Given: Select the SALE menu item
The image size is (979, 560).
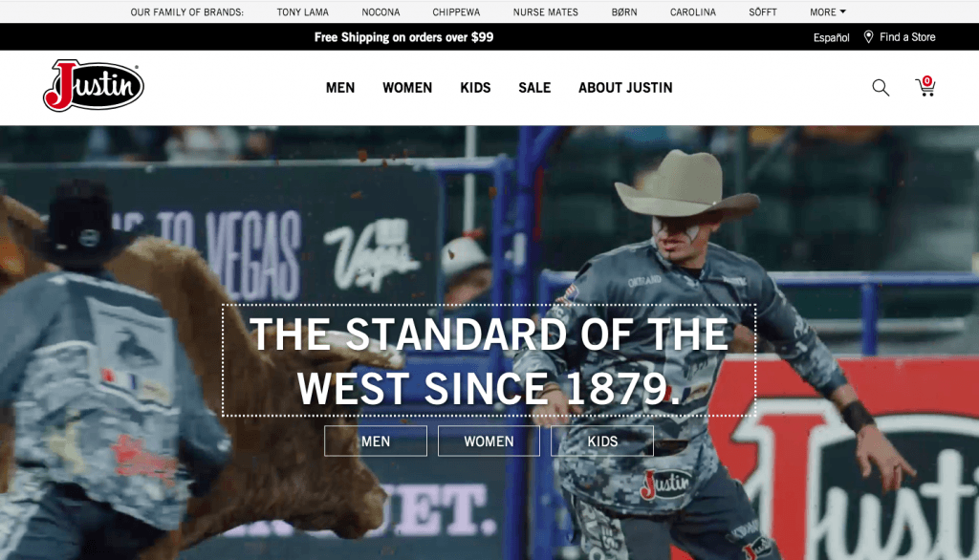Looking at the screenshot, I should [x=534, y=87].
